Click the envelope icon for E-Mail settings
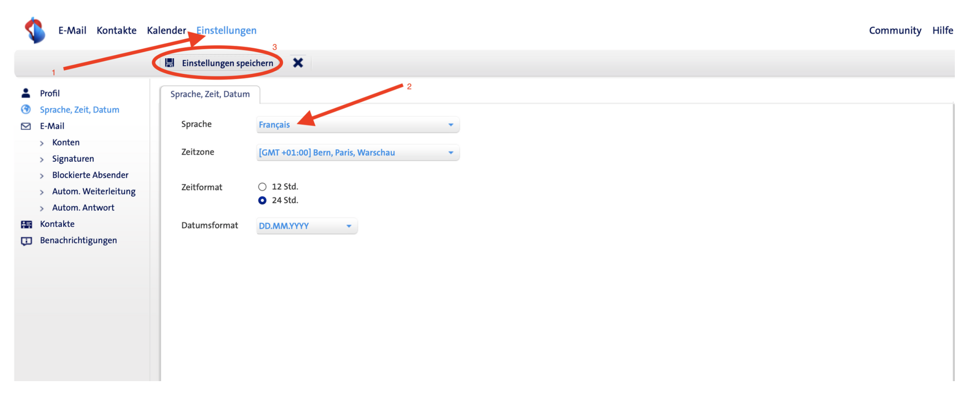 click(26, 126)
